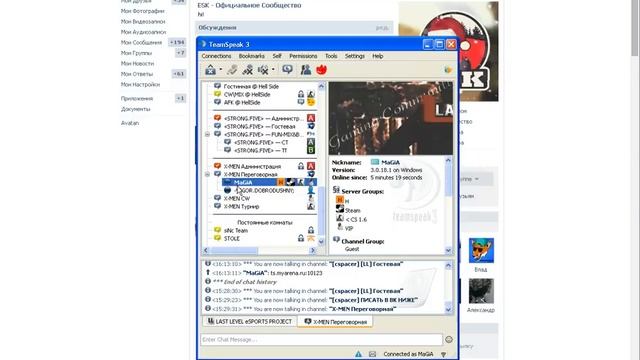
Task: Open dropdown arrow beside first toolbar icon
Action: 221,69
